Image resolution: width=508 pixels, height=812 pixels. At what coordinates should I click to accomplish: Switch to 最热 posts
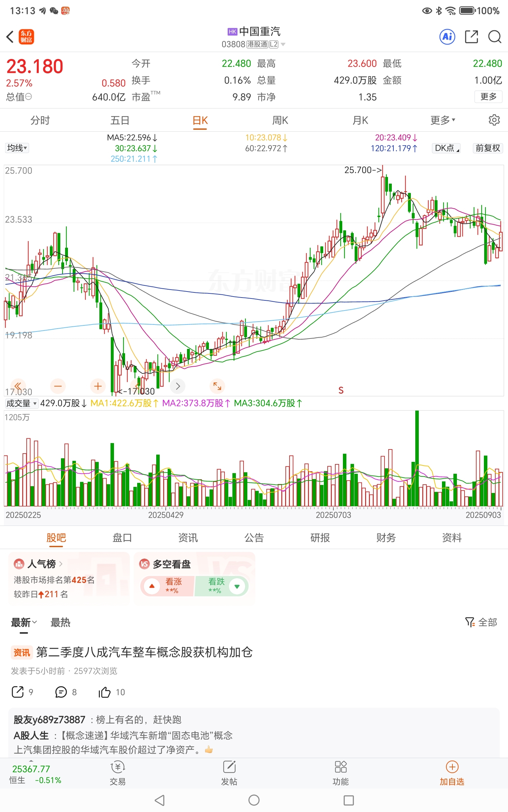(60, 622)
